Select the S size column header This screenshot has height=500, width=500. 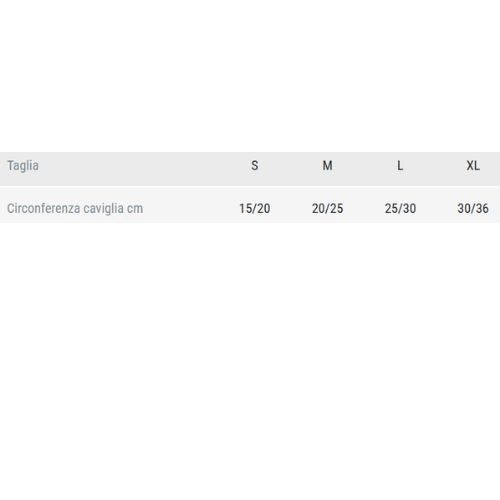pos(255,166)
